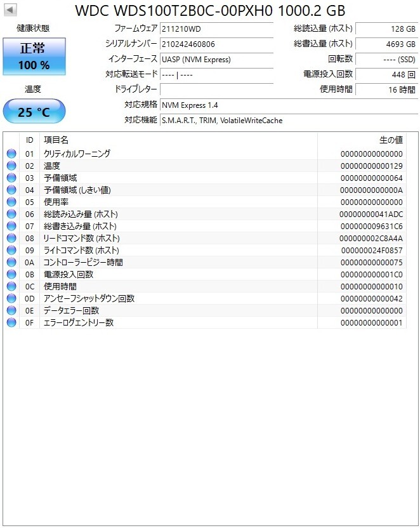Viewport: 420px width, 528px height.
Task: Click the 電源投入回数 value 448 回
Action: tap(386, 74)
